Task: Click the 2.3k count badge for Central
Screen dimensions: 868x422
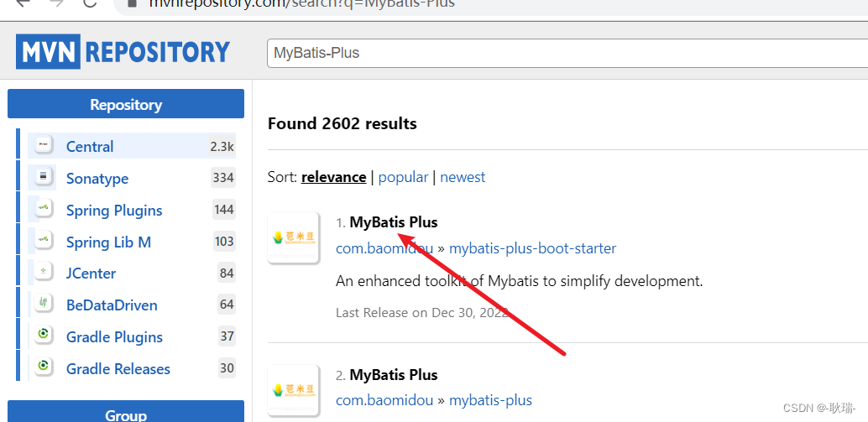Action: (222, 146)
